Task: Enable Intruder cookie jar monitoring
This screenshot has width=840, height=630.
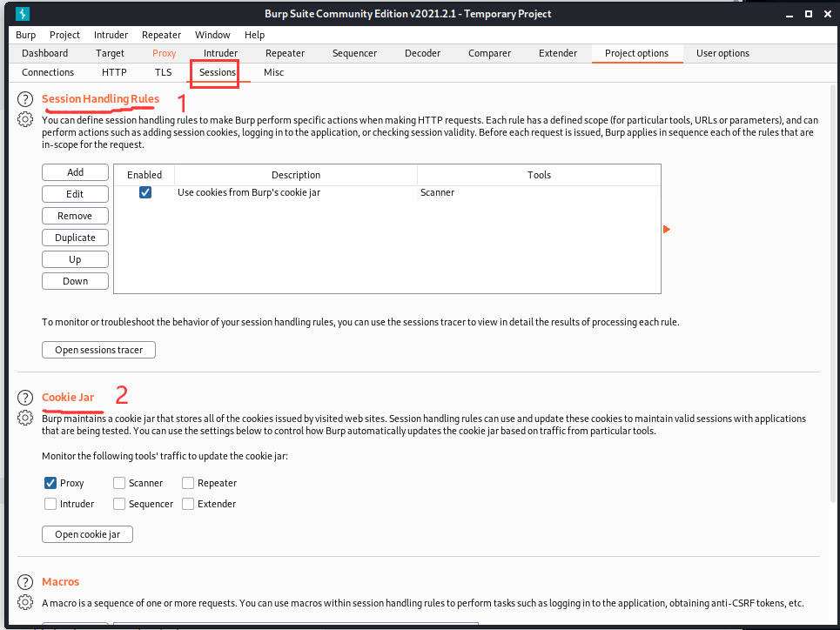Action: tap(50, 504)
